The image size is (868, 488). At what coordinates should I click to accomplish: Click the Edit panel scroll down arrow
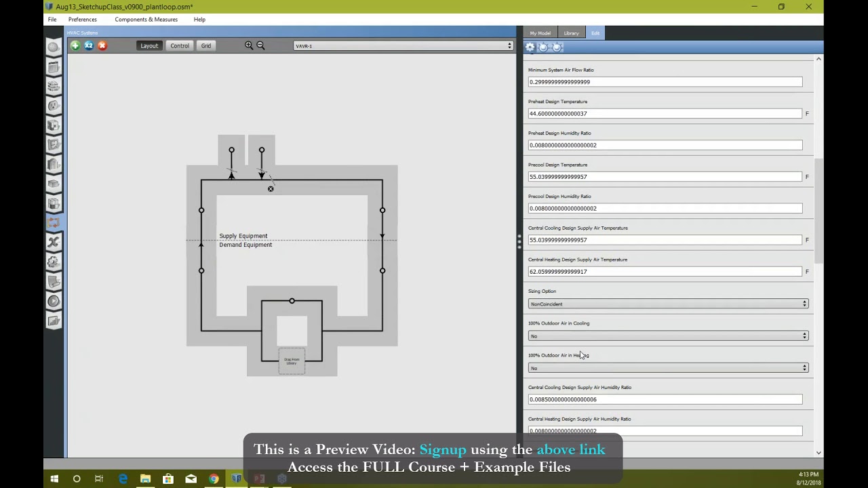818,452
